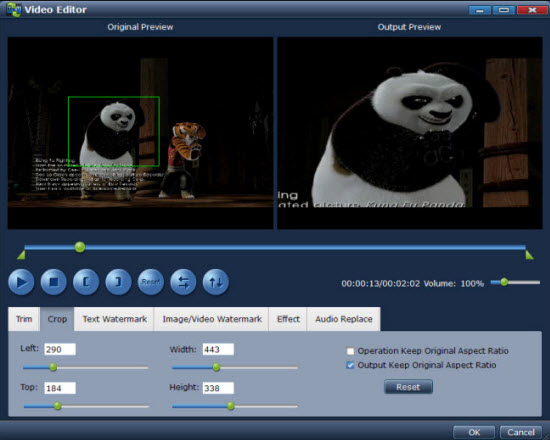Maximize the Video Editor window

(x=504, y=10)
